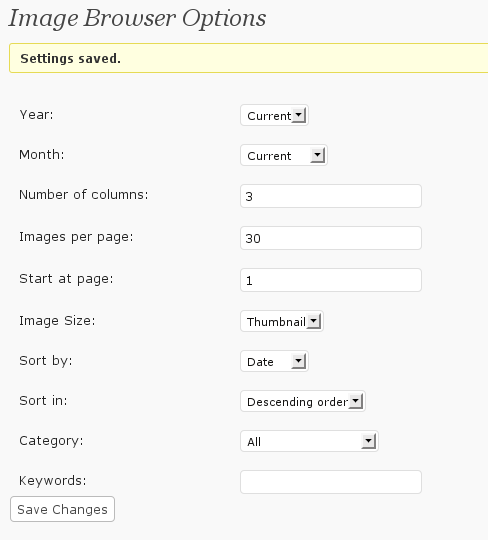Screen dimensions: 488x540
Task: Click the "Start at page:" label text
Action: click(x=66, y=279)
